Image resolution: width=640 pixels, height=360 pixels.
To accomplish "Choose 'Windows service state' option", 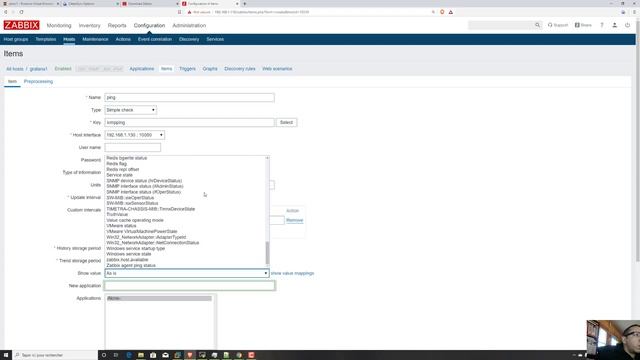I will pyautogui.click(x=129, y=254).
